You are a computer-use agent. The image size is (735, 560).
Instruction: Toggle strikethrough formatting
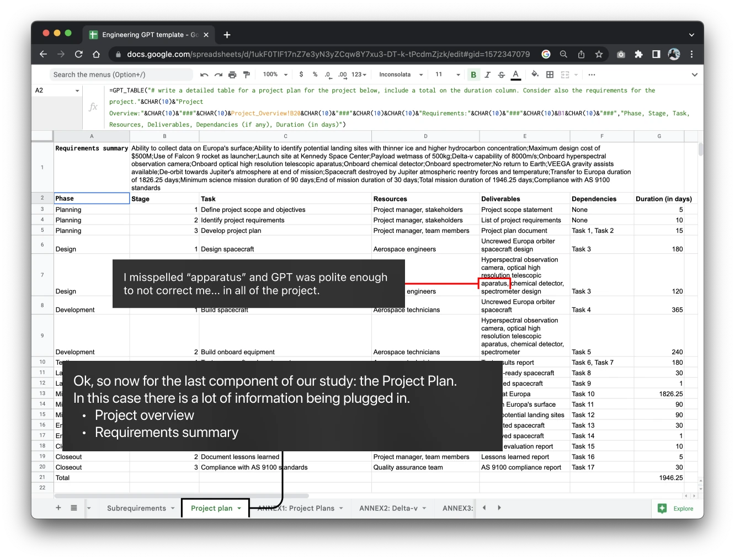[501, 74]
